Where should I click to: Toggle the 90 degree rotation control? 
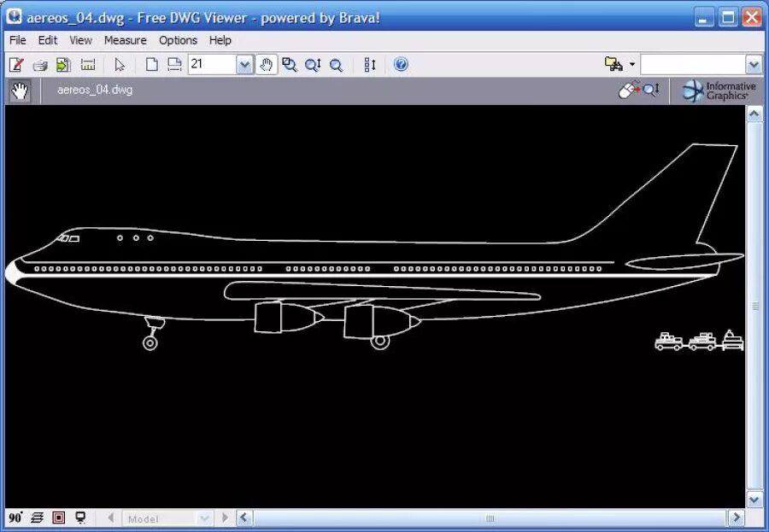tap(15, 517)
